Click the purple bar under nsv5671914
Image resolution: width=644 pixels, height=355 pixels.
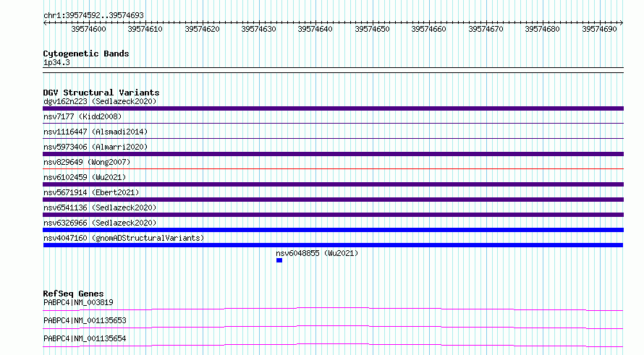[333, 200]
